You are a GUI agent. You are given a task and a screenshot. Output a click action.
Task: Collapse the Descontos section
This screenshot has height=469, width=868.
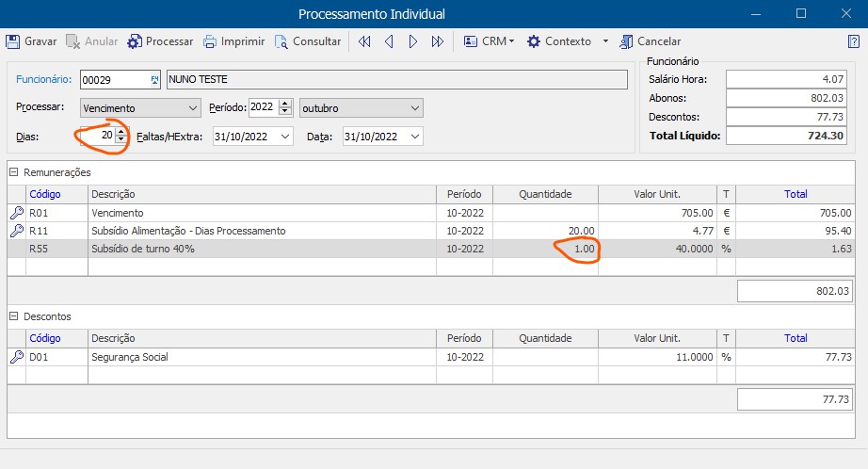click(13, 316)
